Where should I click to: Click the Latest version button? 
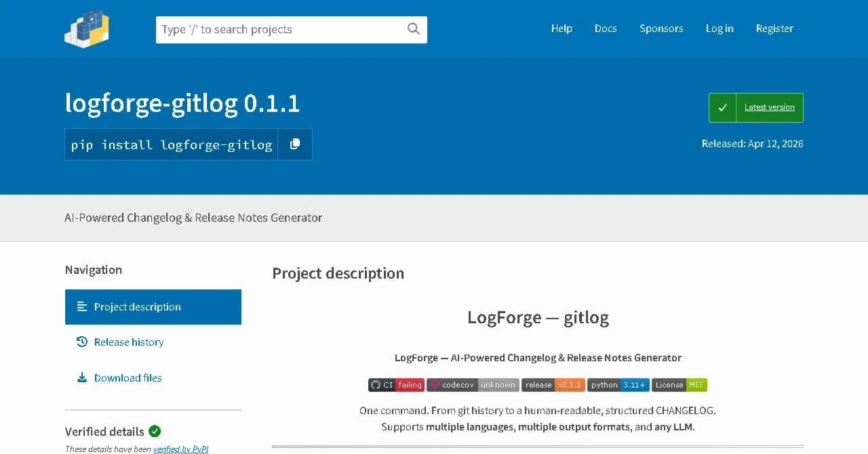[756, 108]
